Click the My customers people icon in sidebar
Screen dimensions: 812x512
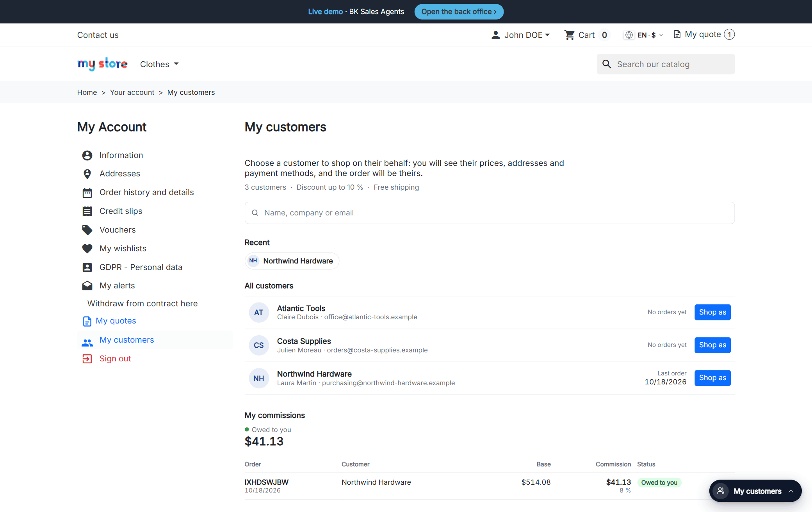click(87, 343)
